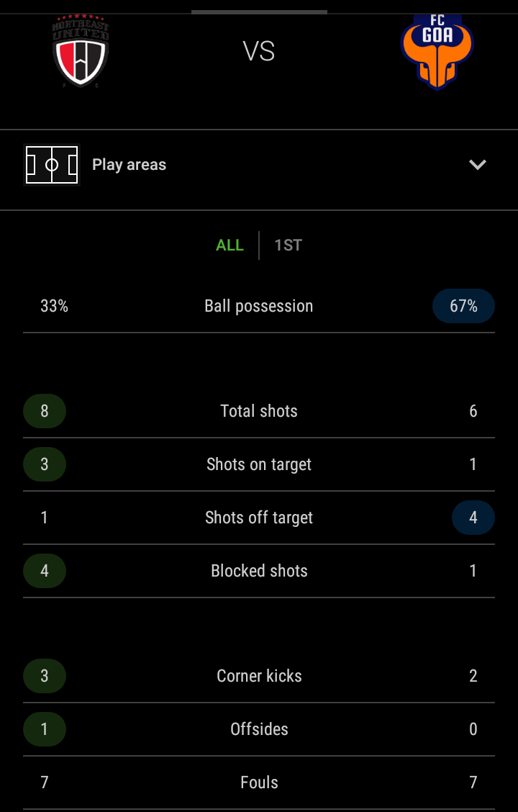Grab the top drag handle bar
Viewport: 518px width, 812px height.
[259, 12]
